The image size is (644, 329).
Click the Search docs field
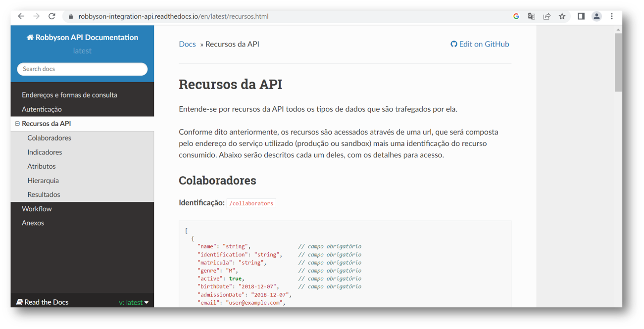click(x=82, y=69)
